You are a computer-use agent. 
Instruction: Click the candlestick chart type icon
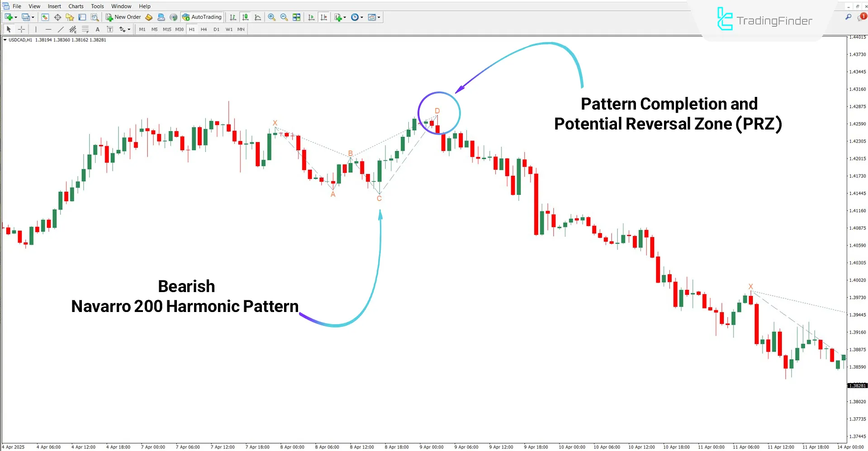(x=246, y=17)
